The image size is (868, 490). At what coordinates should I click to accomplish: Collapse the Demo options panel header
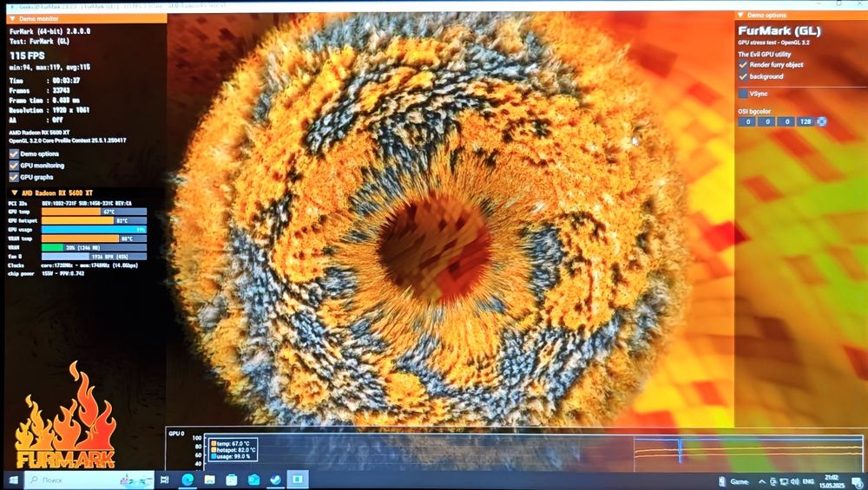(740, 15)
